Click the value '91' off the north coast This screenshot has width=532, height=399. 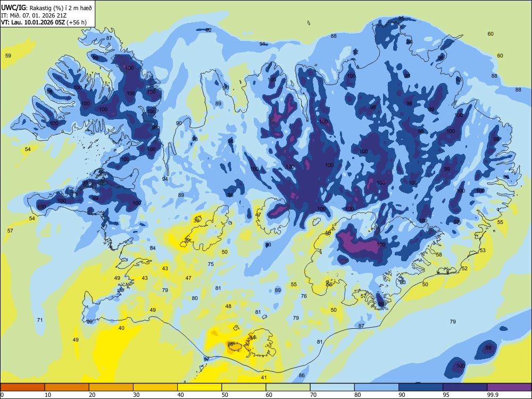262,44
